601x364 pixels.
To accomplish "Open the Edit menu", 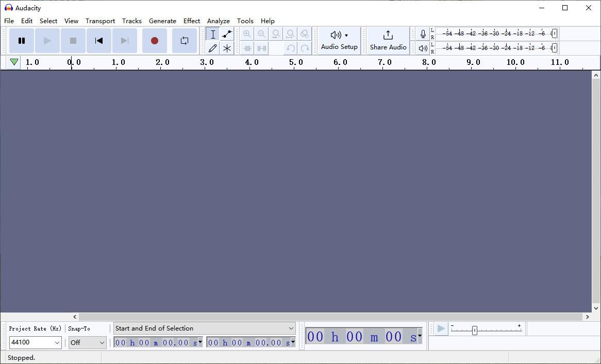I will click(27, 21).
